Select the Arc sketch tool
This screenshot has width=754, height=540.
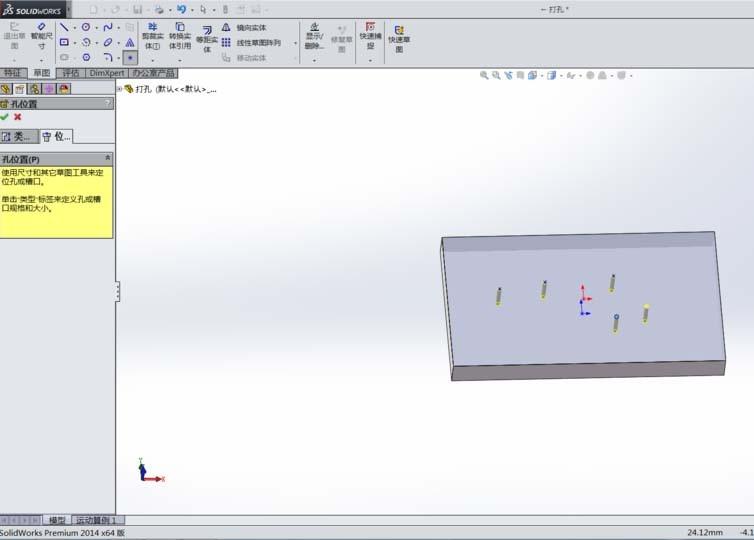click(x=86, y=42)
